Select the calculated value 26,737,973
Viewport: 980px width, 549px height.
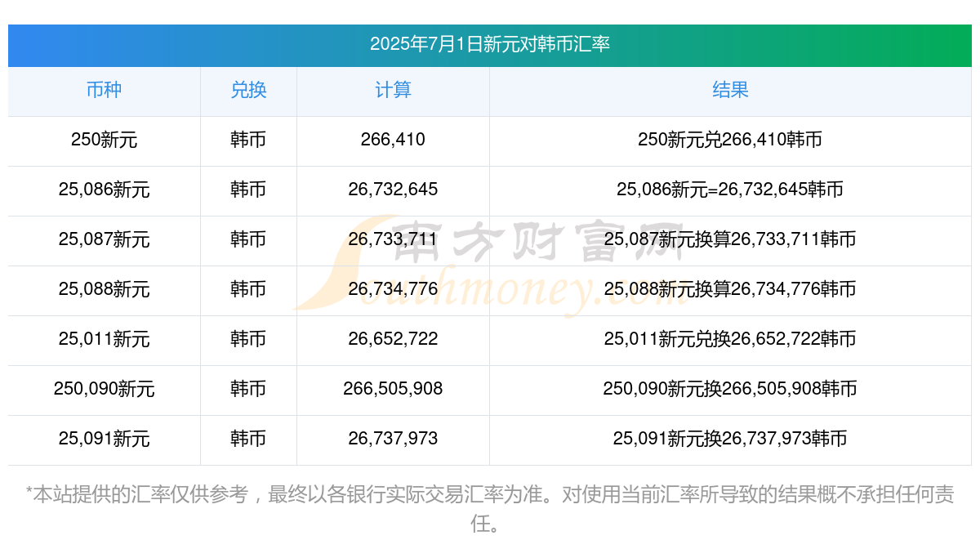click(x=393, y=439)
